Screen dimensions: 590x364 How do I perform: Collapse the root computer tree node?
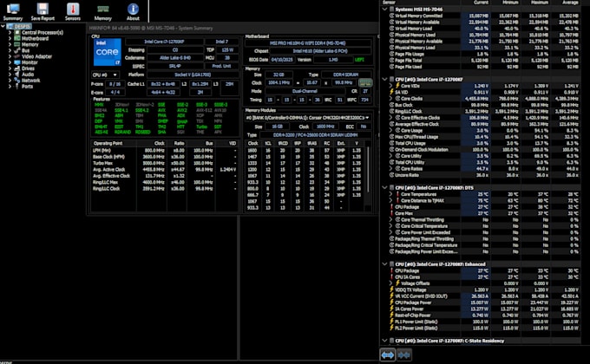pos(3,26)
